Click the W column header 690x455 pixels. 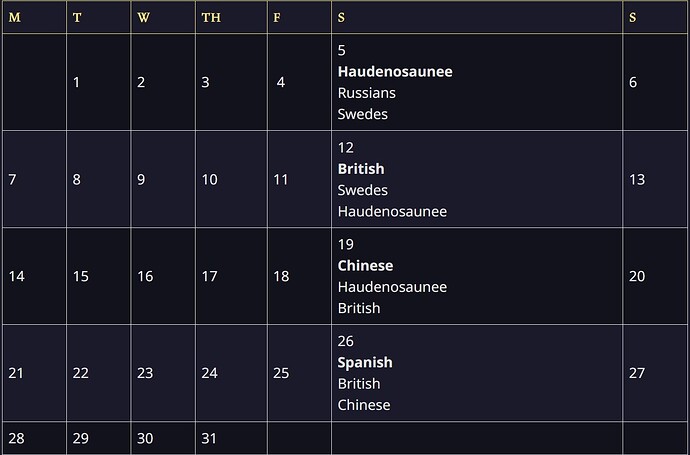[x=143, y=18]
